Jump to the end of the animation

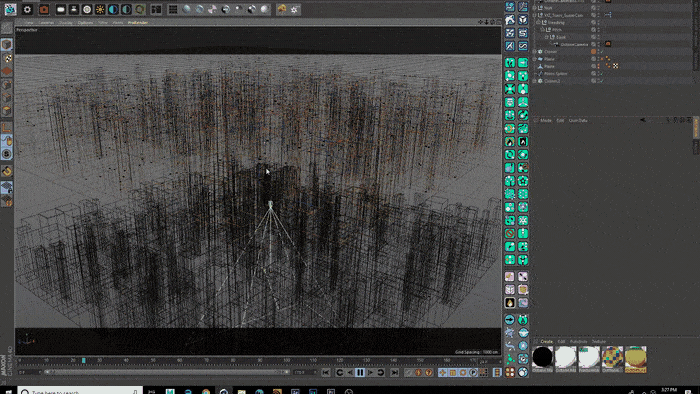pyautogui.click(x=394, y=373)
